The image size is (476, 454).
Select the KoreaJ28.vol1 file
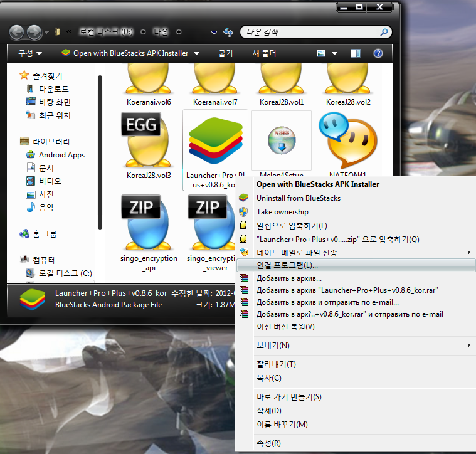coord(282,85)
